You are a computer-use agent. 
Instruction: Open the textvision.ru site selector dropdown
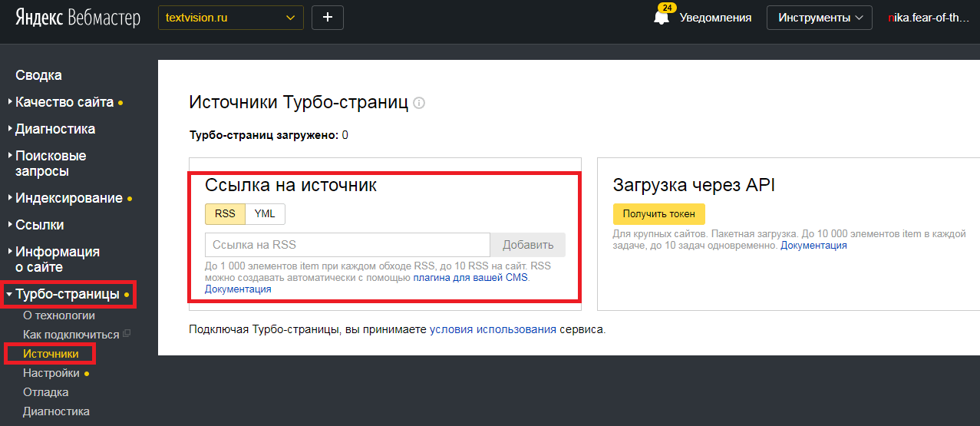(x=230, y=17)
